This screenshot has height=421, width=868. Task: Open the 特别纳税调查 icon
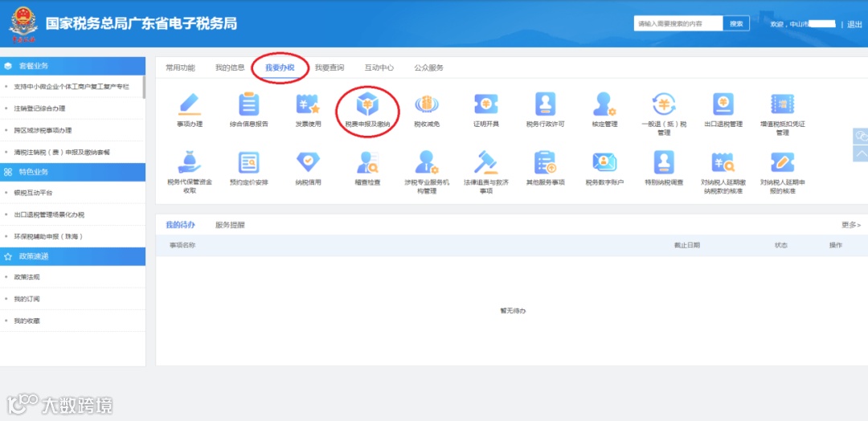tap(664, 162)
